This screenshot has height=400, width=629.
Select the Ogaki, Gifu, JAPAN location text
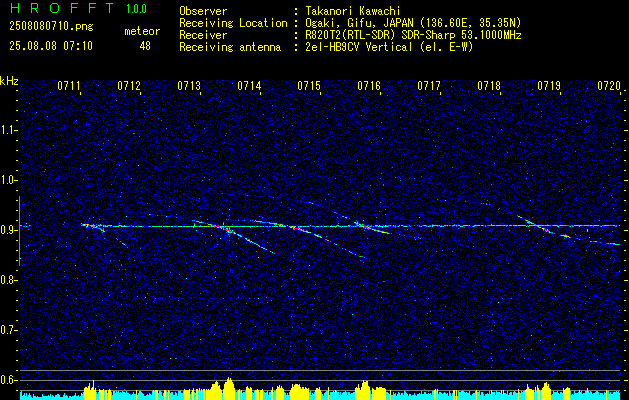(x=413, y=23)
